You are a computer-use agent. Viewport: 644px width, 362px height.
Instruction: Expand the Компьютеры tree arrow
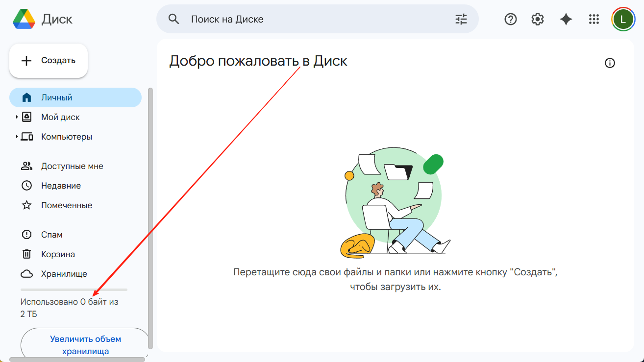17,137
